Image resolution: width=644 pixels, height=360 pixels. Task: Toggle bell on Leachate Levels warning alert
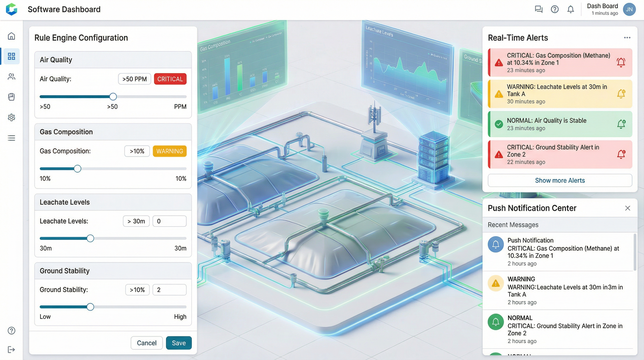621,94
